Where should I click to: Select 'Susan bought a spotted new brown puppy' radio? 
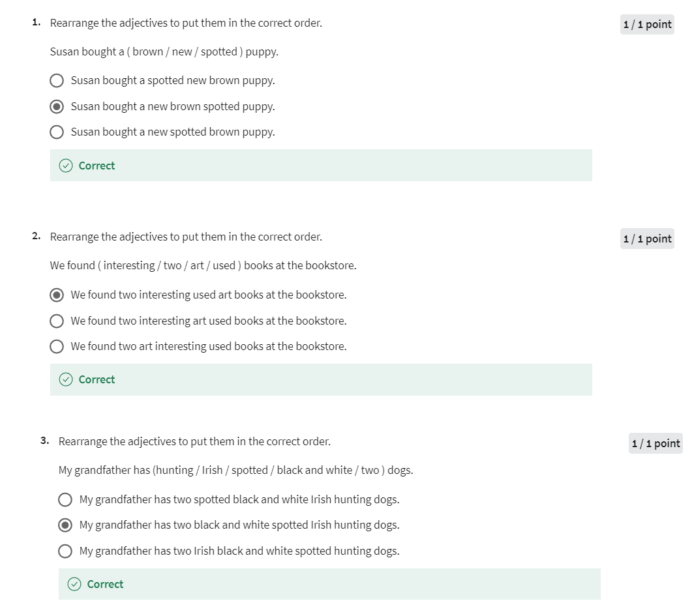57,81
